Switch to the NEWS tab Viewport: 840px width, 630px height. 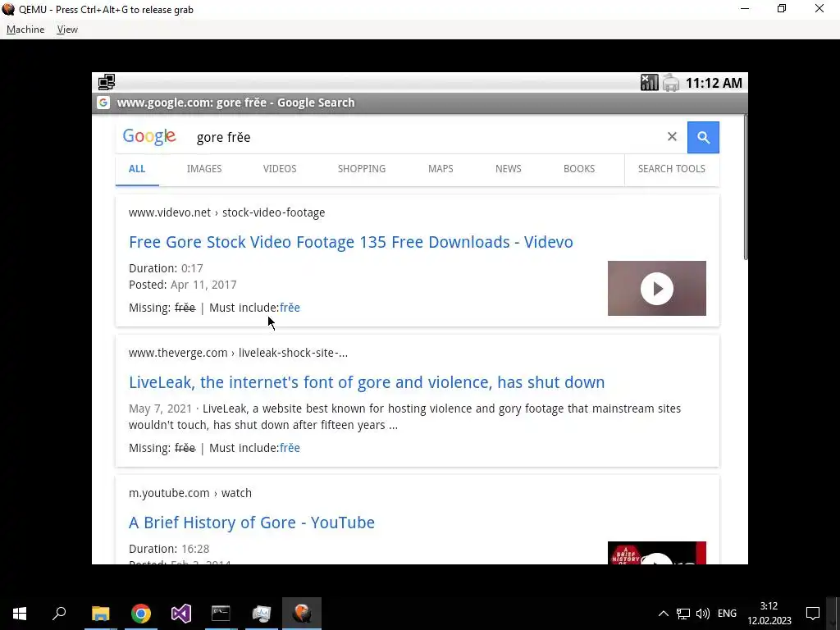coord(508,169)
